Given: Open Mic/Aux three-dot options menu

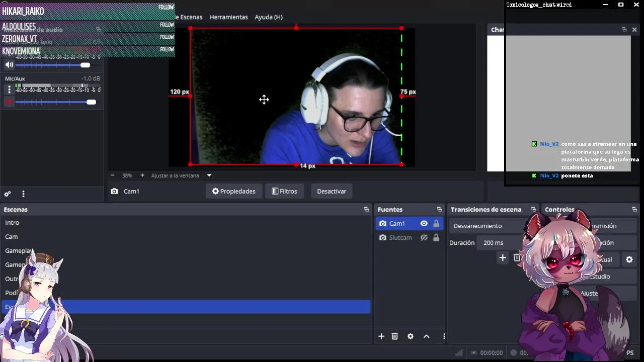Looking at the screenshot, I should (9, 89).
